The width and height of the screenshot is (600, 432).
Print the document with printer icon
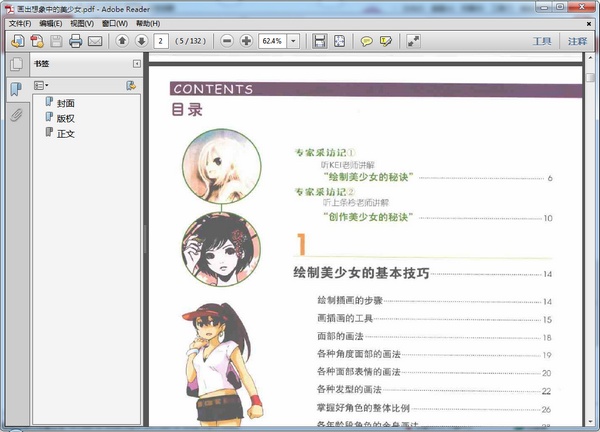[x=75, y=41]
